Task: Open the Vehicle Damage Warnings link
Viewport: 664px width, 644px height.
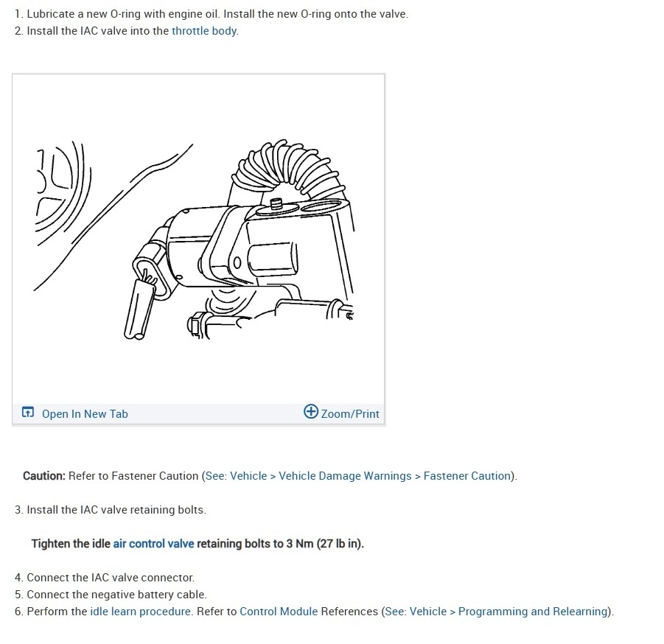Action: point(345,476)
